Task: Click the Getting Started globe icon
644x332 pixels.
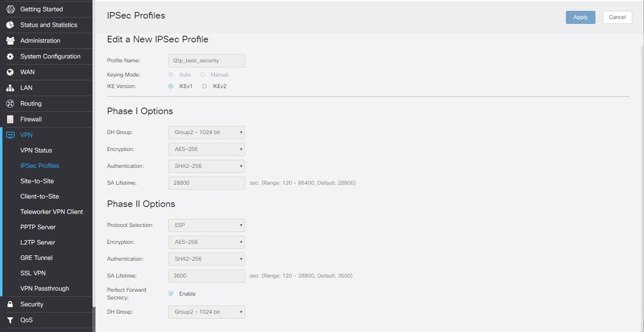Action: (x=10, y=9)
